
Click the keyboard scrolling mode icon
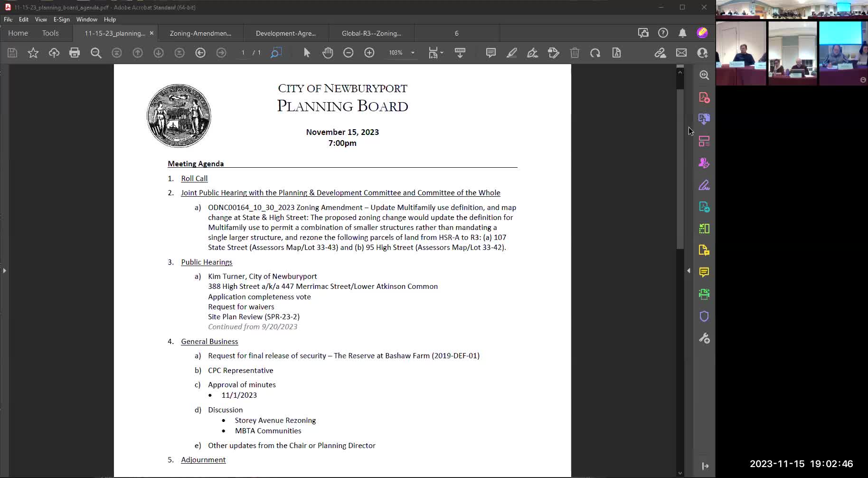[x=460, y=53]
